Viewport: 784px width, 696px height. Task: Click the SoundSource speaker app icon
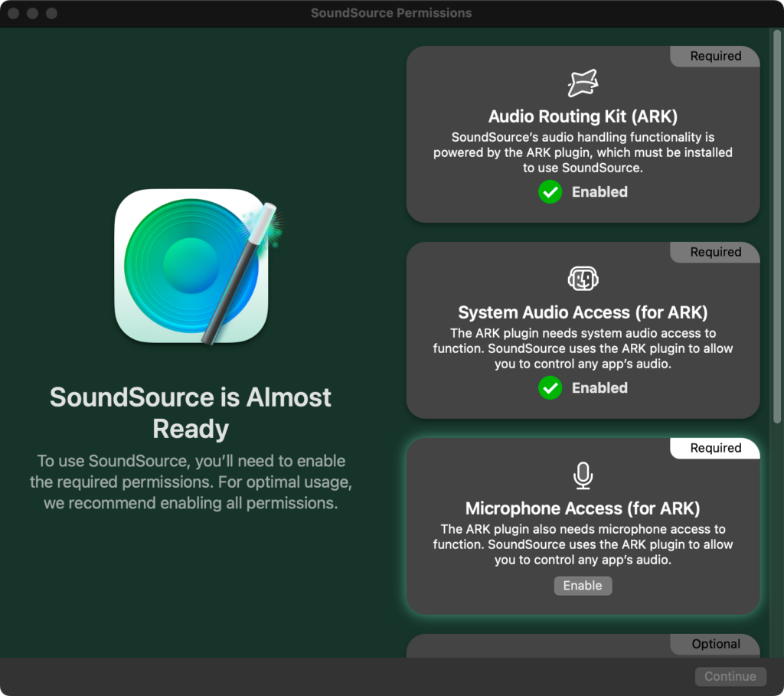click(x=191, y=265)
